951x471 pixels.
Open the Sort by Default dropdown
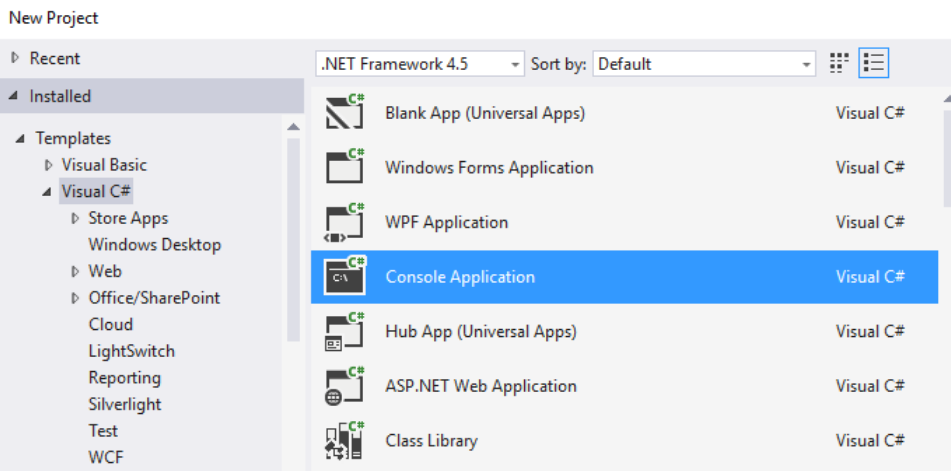click(704, 64)
